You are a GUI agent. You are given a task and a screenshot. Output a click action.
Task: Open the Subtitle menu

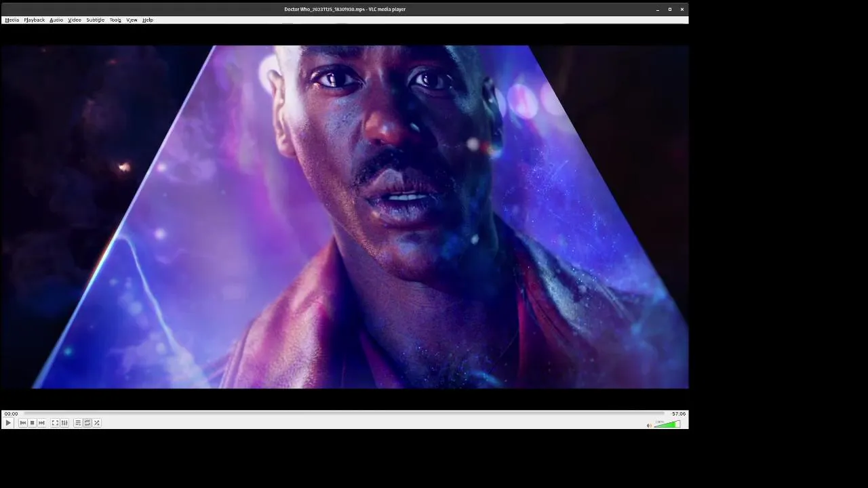click(x=95, y=20)
